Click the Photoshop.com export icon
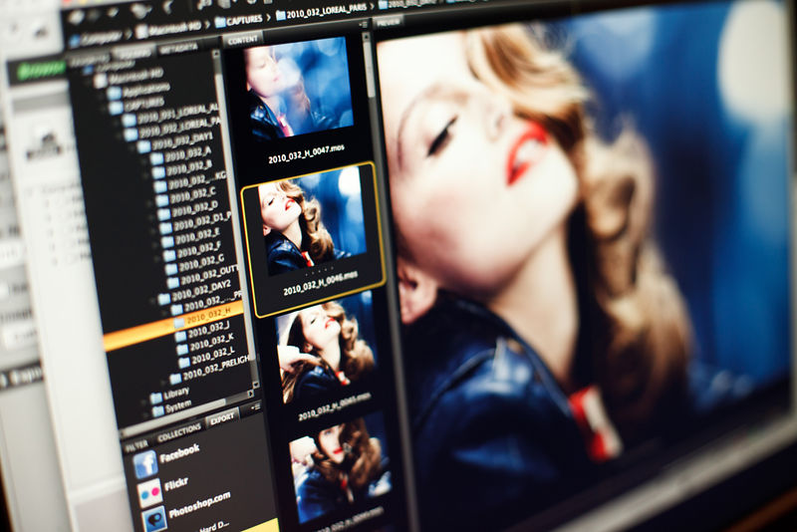The height and width of the screenshot is (532, 797). [x=155, y=519]
